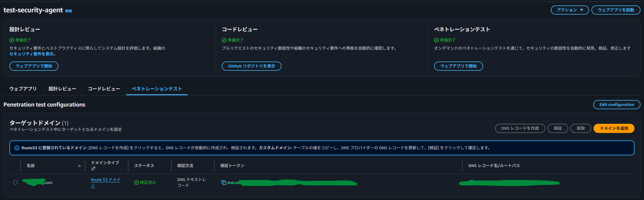Click the 準備完了 check icon under ペネトレーションテスト card

click(436, 40)
